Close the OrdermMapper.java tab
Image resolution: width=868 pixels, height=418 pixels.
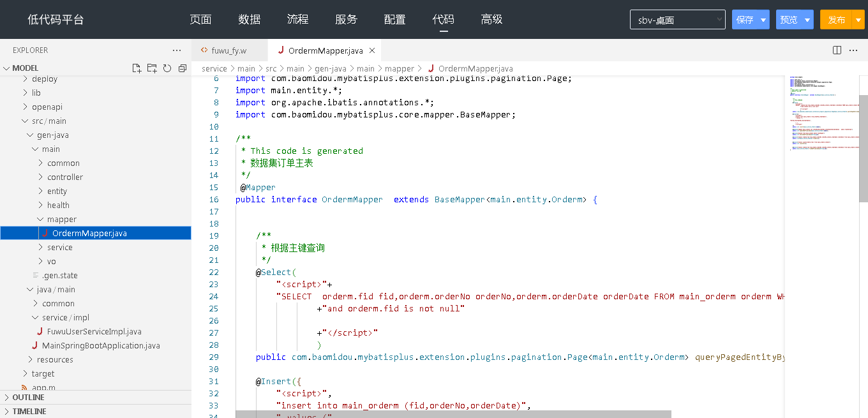(x=372, y=50)
